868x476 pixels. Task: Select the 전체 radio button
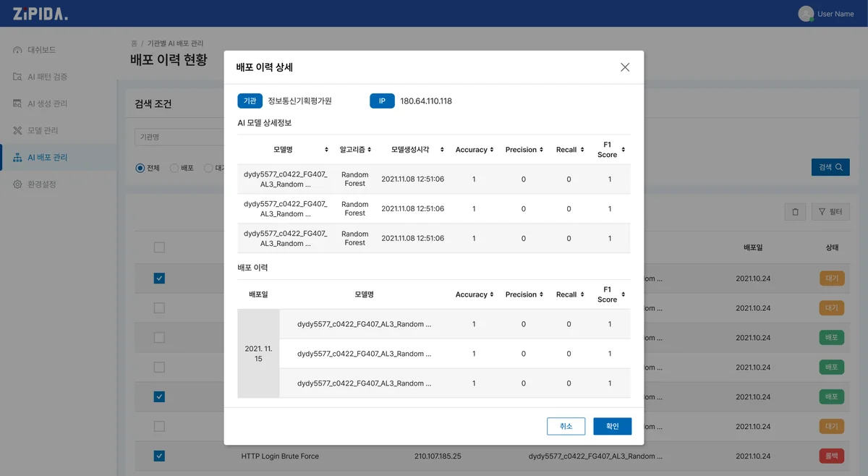point(140,168)
